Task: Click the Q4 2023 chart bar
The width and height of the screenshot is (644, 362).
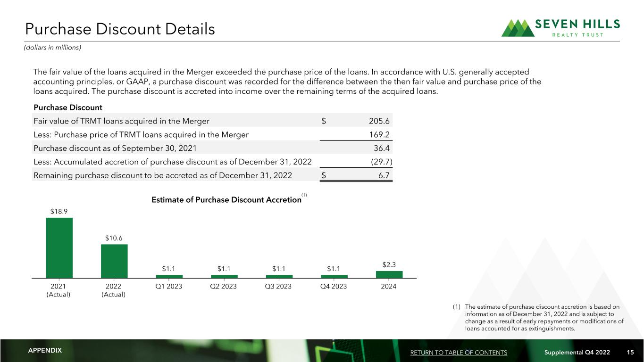Action: pyautogui.click(x=334, y=276)
